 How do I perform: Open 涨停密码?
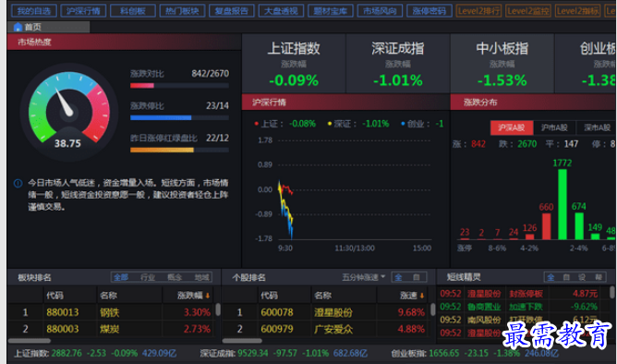pos(429,11)
